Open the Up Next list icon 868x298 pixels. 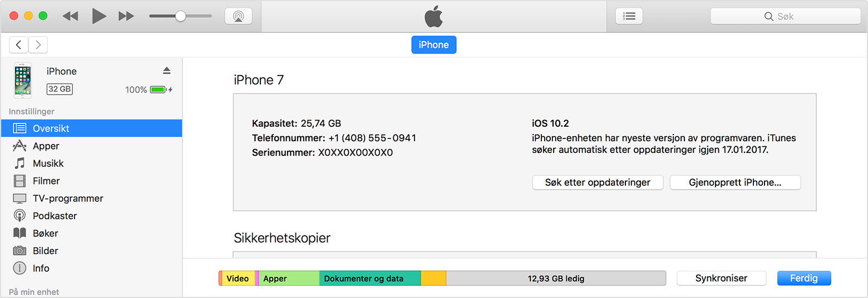coord(629,16)
